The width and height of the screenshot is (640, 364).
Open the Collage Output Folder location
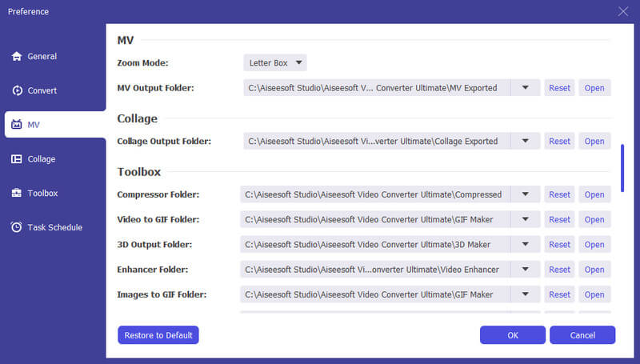tap(594, 141)
